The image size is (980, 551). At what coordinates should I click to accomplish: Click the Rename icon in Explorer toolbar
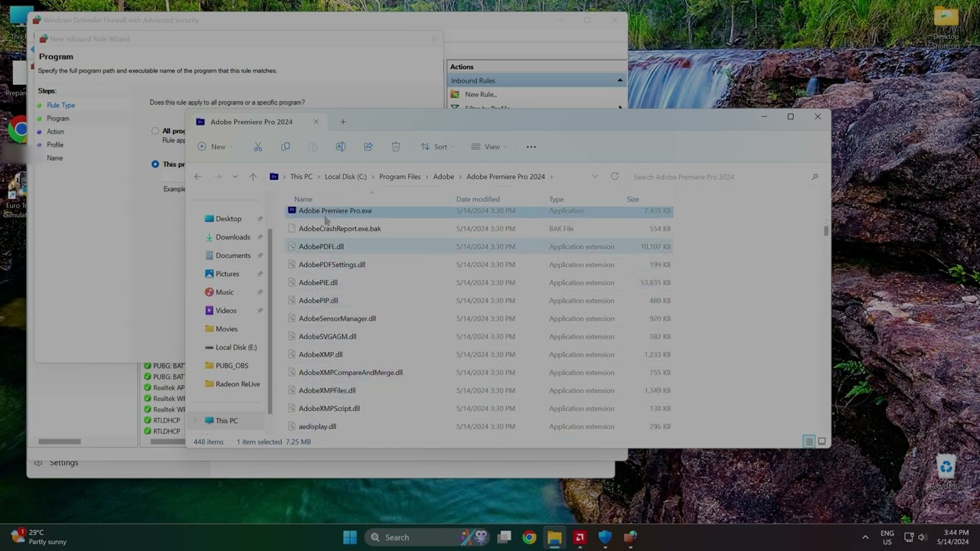click(x=341, y=147)
